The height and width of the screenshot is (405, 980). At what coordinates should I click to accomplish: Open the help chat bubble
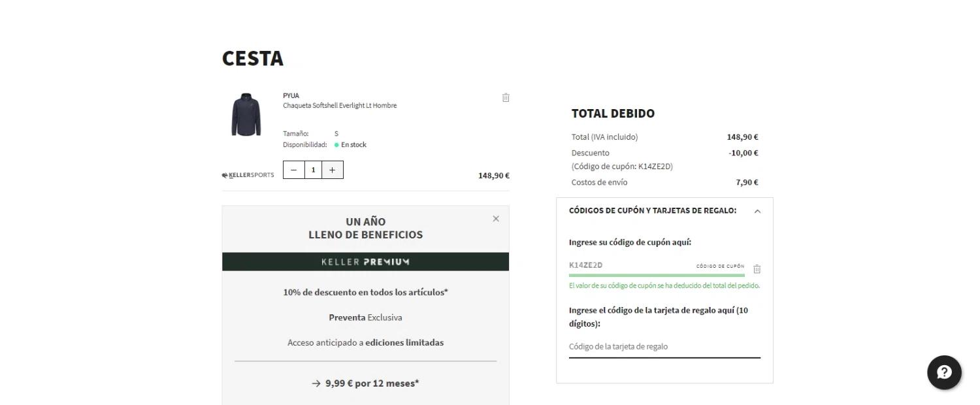(944, 372)
